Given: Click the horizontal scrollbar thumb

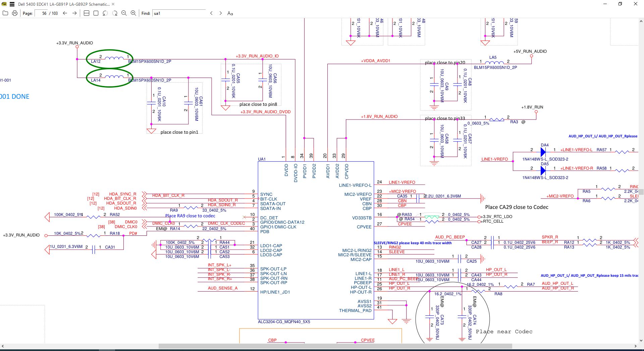Looking at the screenshot, I should coord(335,346).
